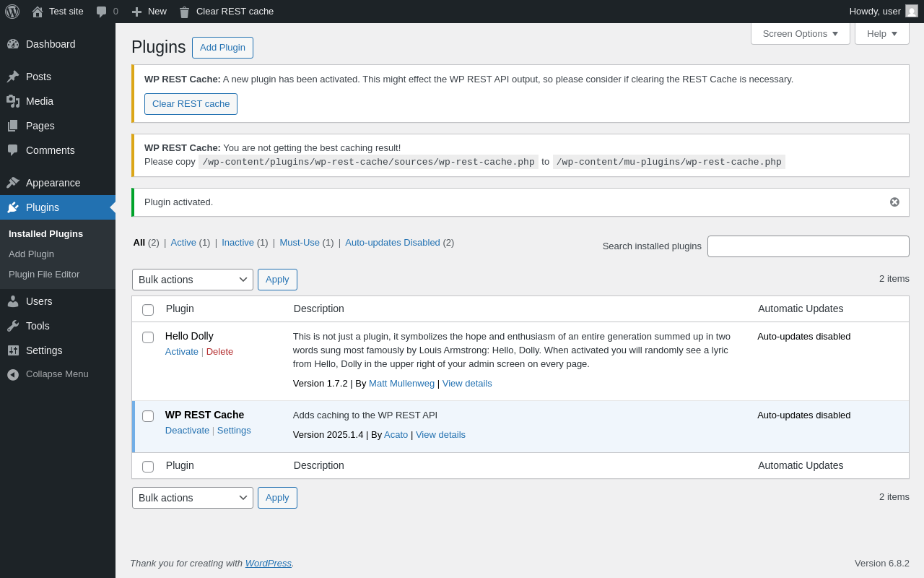Screen dimensions: 924x578
Task: Click the Tools wrench icon
Action: (x=13, y=326)
